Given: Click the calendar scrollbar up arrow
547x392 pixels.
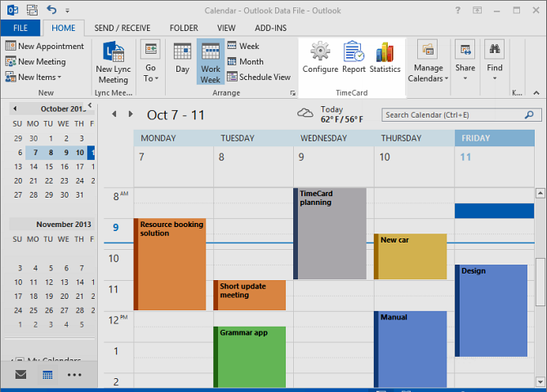Looking at the screenshot, I should tap(540, 193).
